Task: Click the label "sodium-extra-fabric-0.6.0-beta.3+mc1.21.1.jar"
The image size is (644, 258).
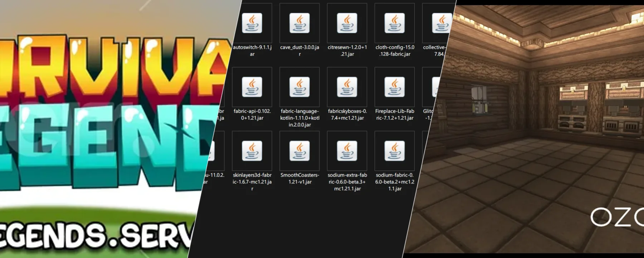Action: [x=347, y=182]
